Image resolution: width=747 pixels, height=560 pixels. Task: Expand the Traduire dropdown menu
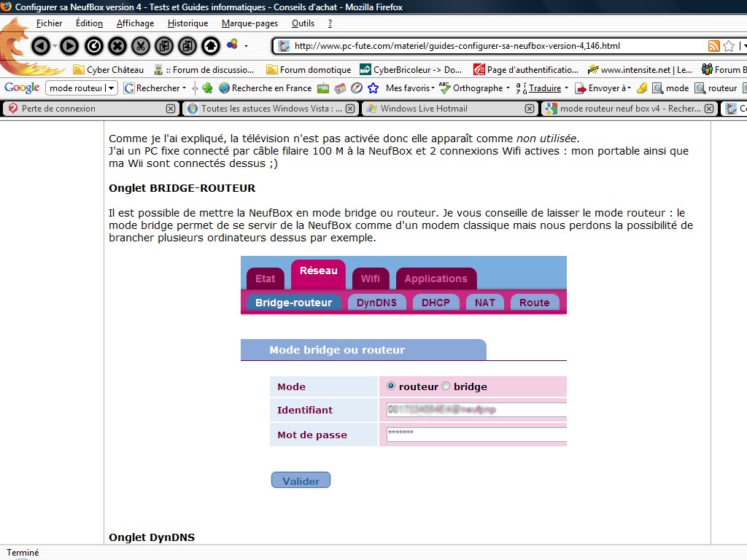pyautogui.click(x=566, y=88)
